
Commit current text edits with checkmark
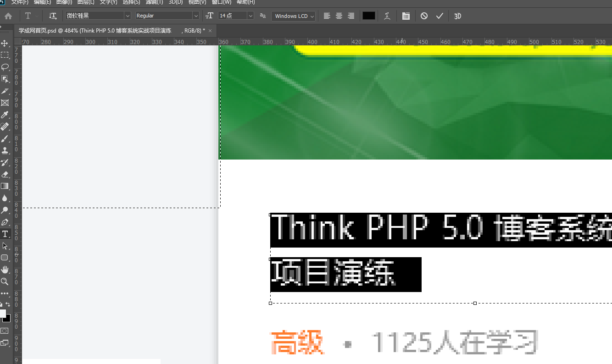[440, 16]
